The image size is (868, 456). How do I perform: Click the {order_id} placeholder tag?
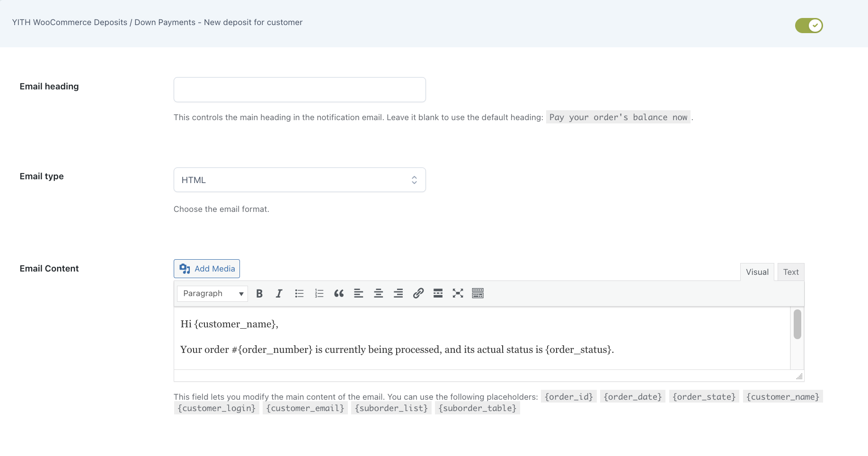(569, 396)
